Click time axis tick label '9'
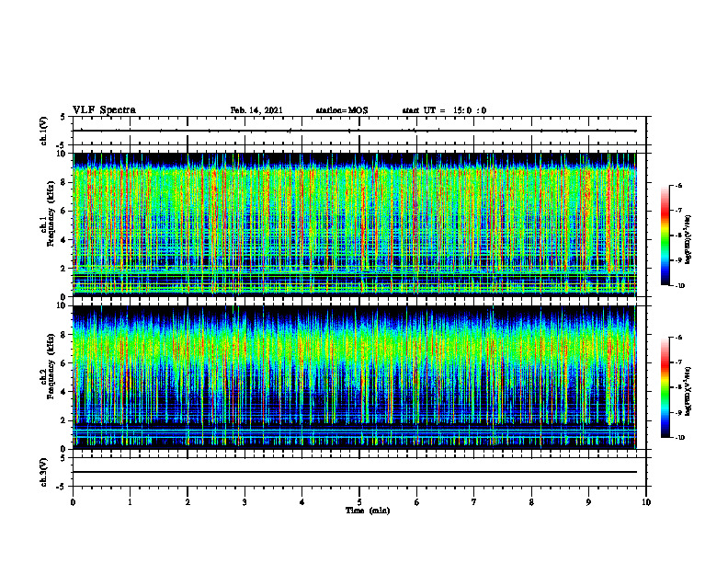This screenshot has height=563, width=728. coord(588,502)
